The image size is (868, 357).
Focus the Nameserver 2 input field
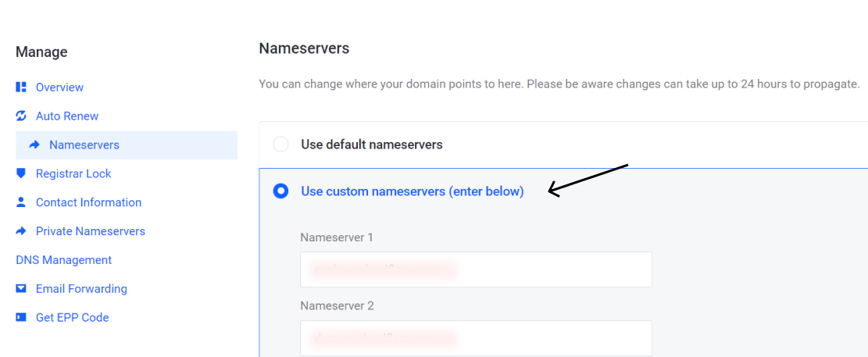coord(476,338)
